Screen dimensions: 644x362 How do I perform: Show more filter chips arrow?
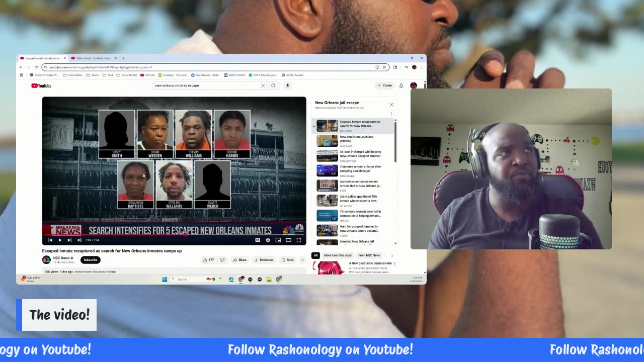tap(392, 255)
